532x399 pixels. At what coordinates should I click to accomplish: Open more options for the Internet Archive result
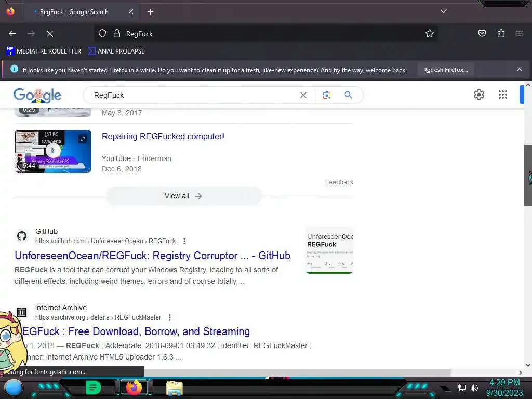click(x=170, y=317)
